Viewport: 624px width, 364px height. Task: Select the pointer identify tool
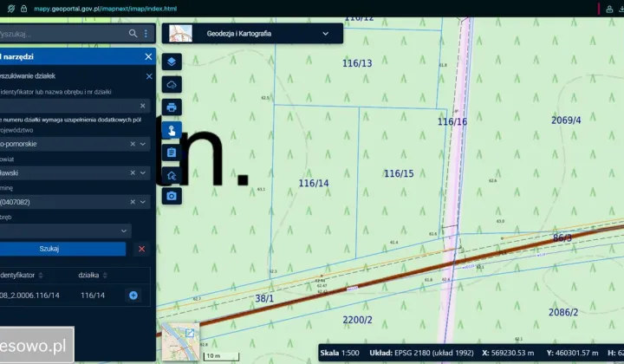(x=172, y=130)
